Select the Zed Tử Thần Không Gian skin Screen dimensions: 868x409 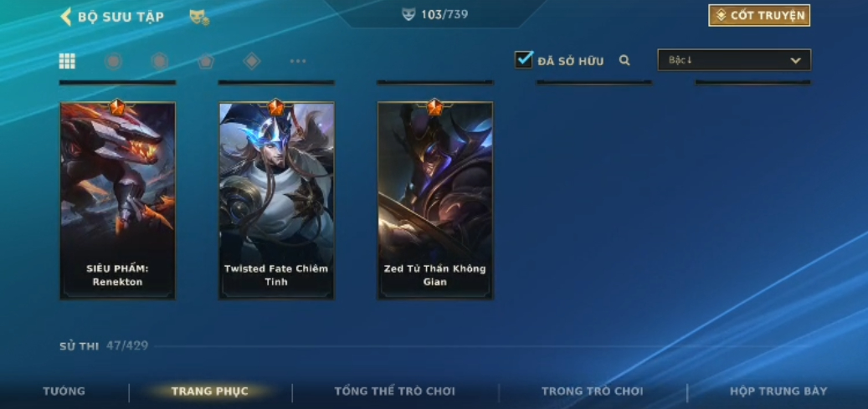coord(435,201)
